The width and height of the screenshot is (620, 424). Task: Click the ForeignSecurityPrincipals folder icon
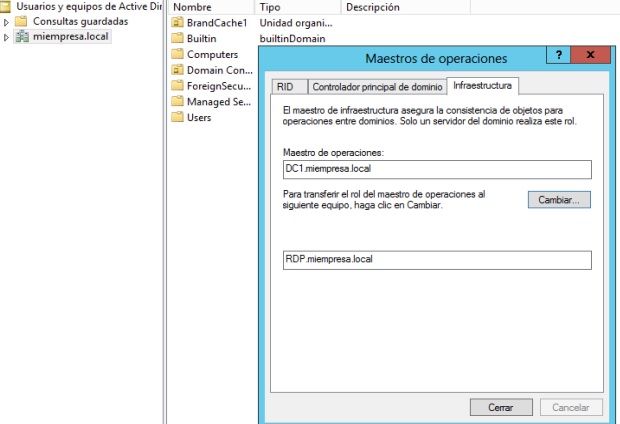[x=178, y=86]
